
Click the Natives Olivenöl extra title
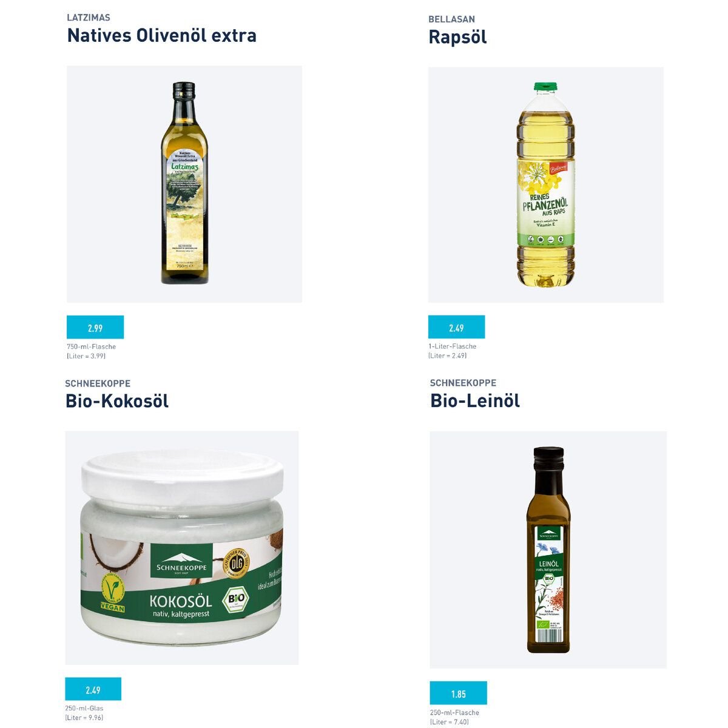161,35
